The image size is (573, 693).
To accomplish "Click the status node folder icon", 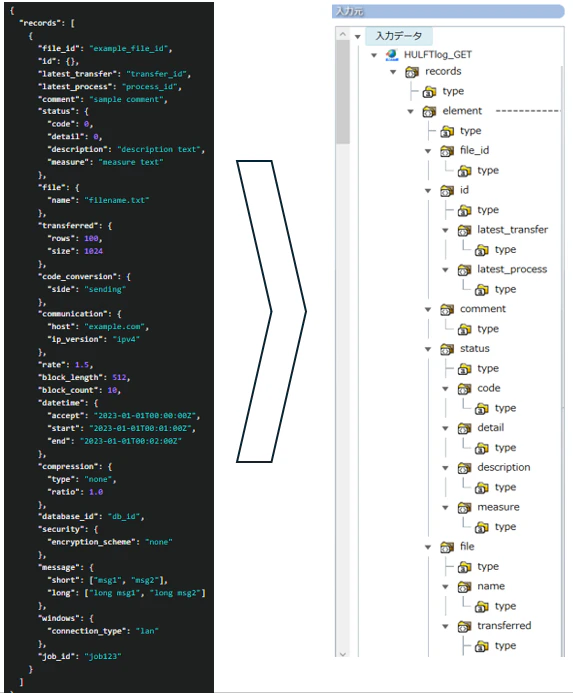I will pos(447,349).
